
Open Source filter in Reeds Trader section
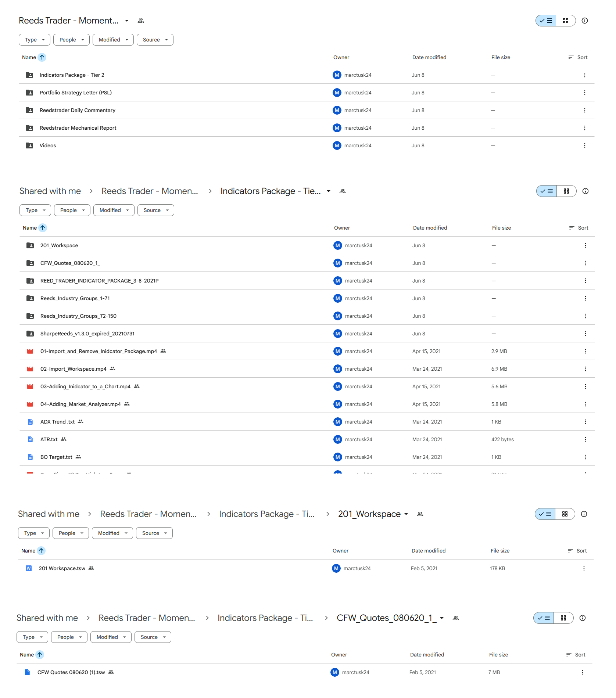click(155, 40)
